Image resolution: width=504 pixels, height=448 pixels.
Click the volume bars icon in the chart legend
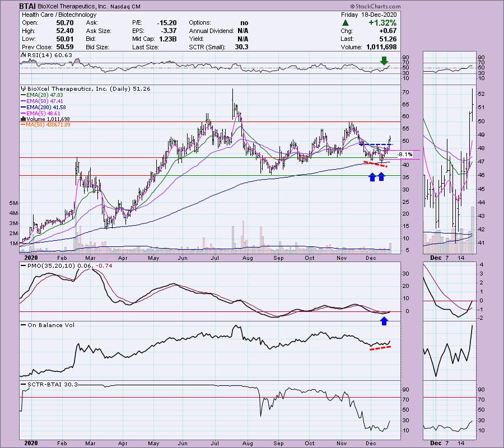coord(23,119)
